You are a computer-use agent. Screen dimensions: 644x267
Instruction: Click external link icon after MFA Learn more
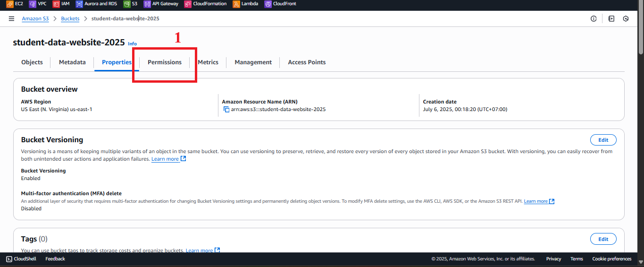tap(552, 201)
